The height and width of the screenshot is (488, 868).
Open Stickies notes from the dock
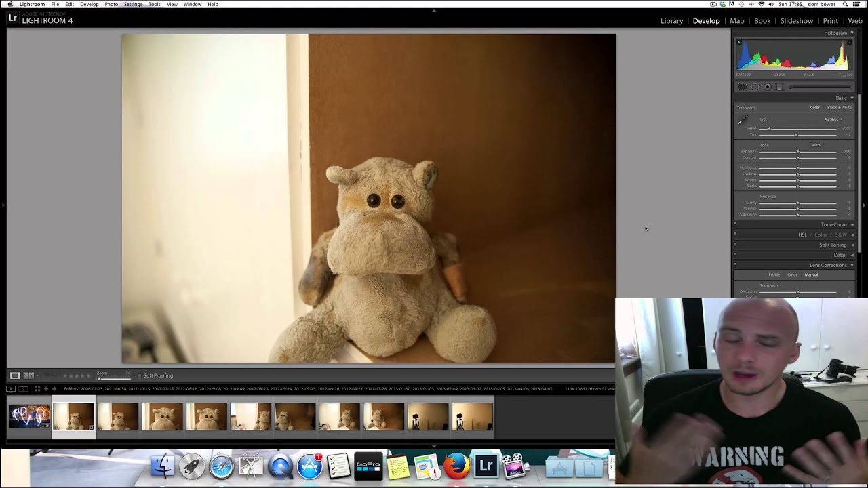(x=397, y=466)
